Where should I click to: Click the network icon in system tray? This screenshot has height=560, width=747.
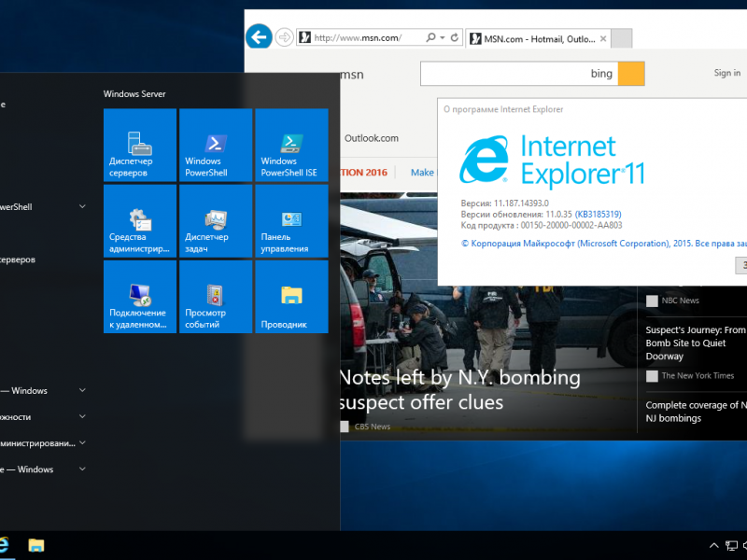[731, 545]
